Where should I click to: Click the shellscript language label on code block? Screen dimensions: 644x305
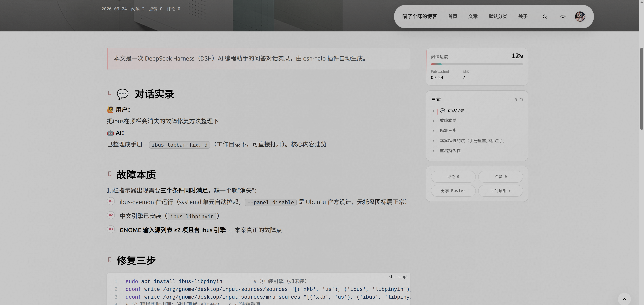pyautogui.click(x=398, y=276)
